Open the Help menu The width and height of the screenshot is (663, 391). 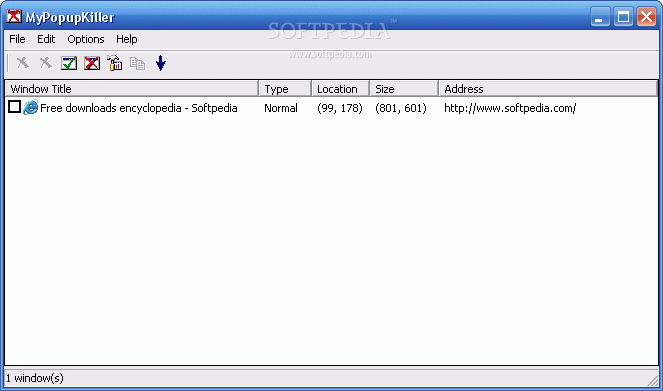127,39
